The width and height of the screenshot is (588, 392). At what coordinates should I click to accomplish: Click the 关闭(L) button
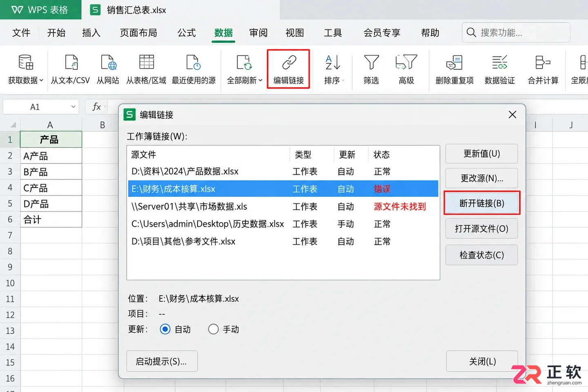pyautogui.click(x=482, y=361)
